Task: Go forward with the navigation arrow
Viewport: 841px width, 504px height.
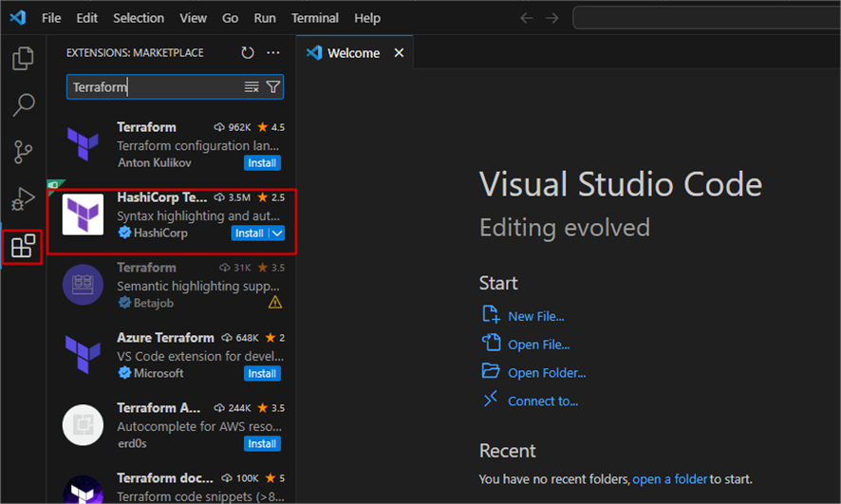Action: coord(551,18)
